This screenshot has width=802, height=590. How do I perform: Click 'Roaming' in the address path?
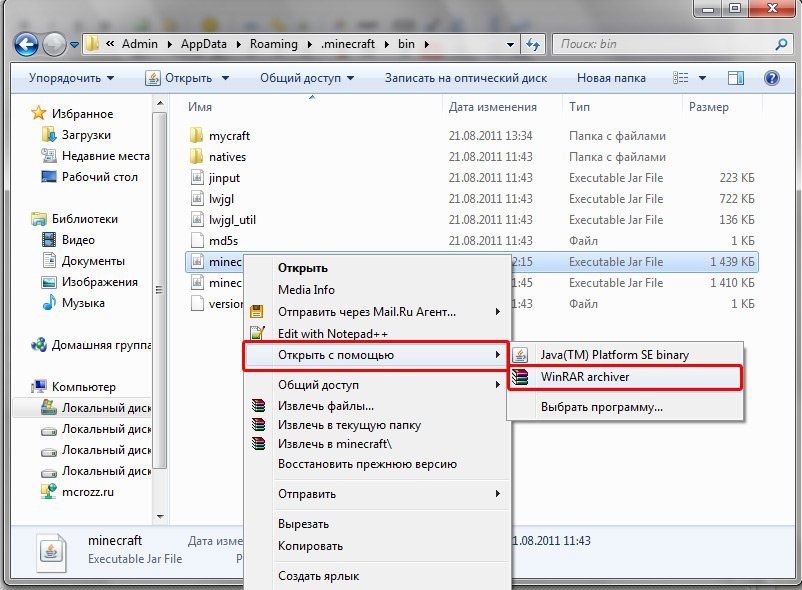(x=274, y=44)
